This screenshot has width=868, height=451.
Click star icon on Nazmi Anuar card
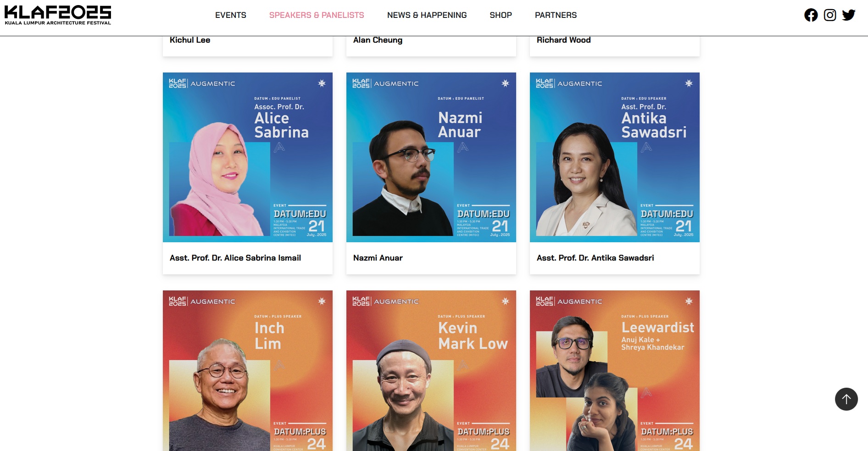[x=505, y=83]
